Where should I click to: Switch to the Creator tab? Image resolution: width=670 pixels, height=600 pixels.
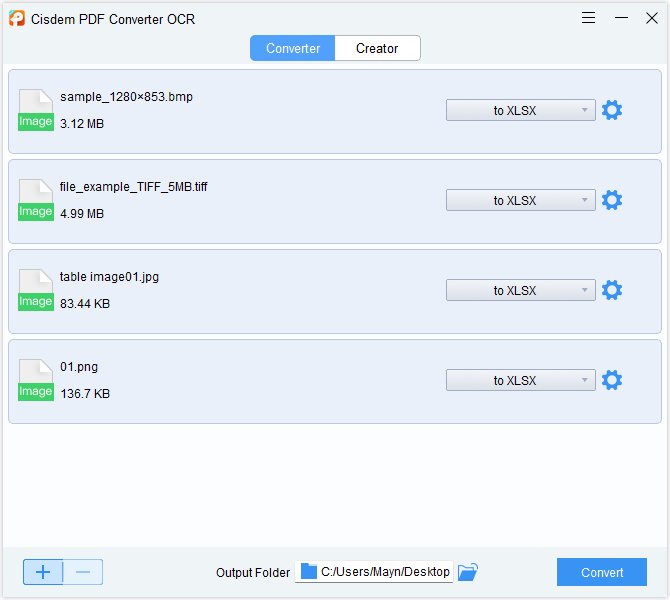377,48
